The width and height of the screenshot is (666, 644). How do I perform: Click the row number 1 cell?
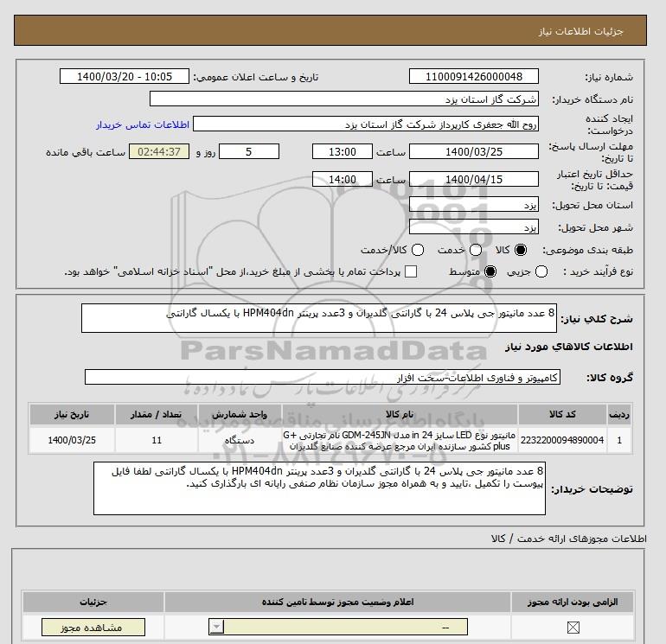(619, 440)
